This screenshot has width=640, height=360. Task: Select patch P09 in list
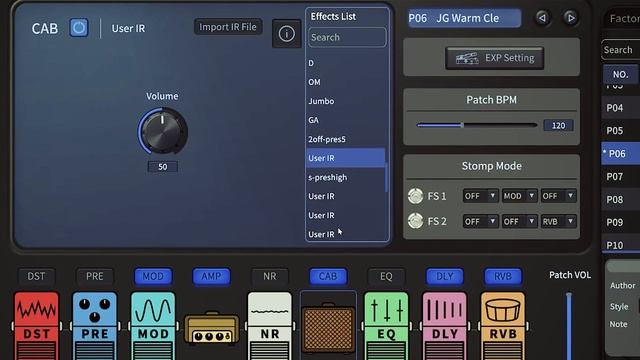click(620, 222)
